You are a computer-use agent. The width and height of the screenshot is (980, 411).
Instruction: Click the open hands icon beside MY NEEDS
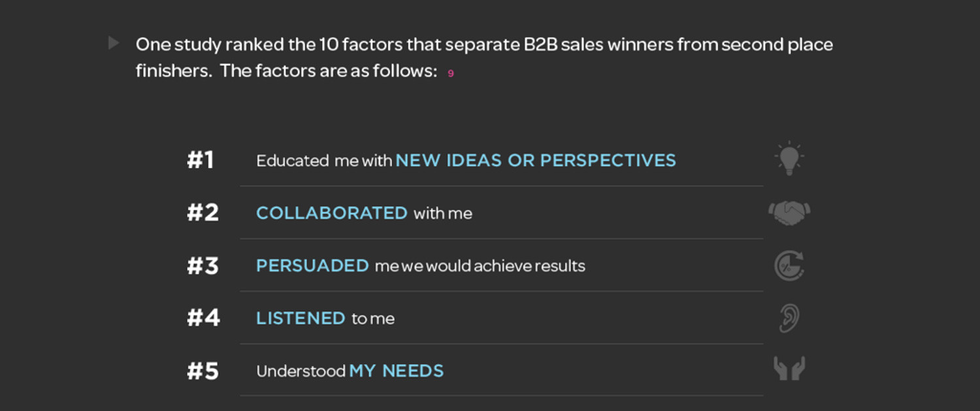pyautogui.click(x=789, y=369)
